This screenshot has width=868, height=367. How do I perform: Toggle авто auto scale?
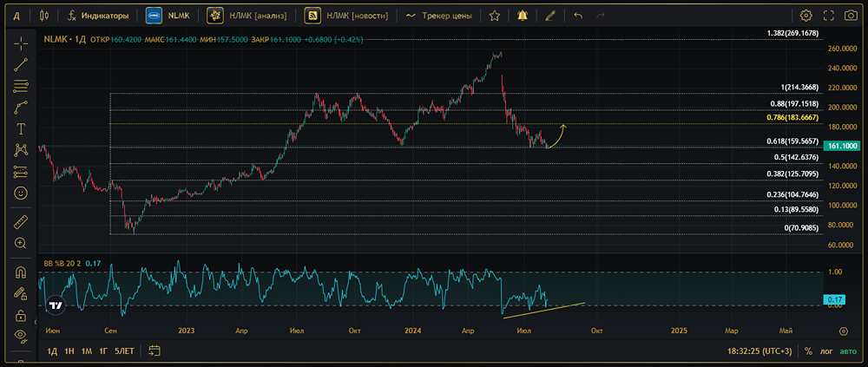pos(848,351)
